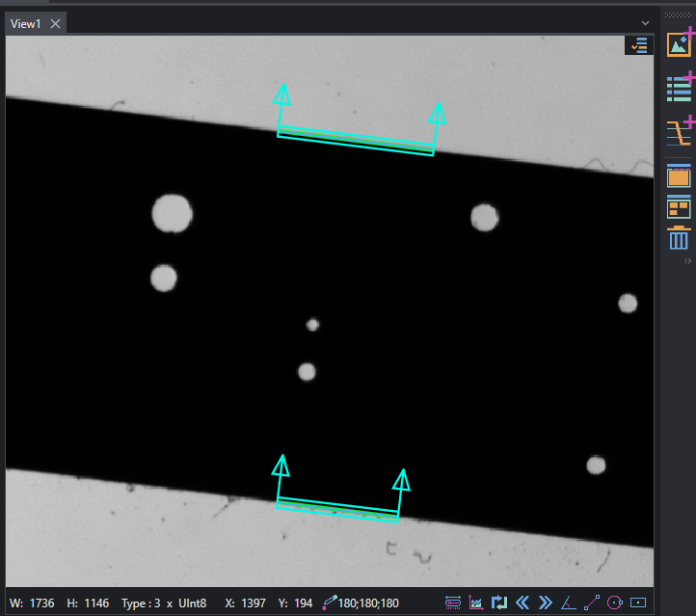The width and height of the screenshot is (696, 616).
Task: Click the X coordinate value 1397
Action: click(x=254, y=603)
